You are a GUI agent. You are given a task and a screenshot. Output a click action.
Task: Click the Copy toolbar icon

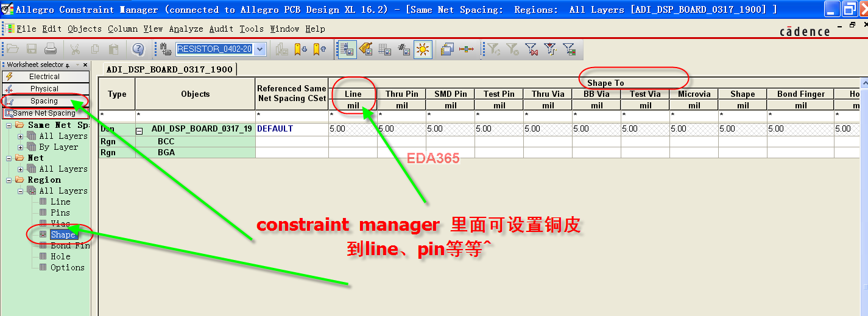point(94,49)
